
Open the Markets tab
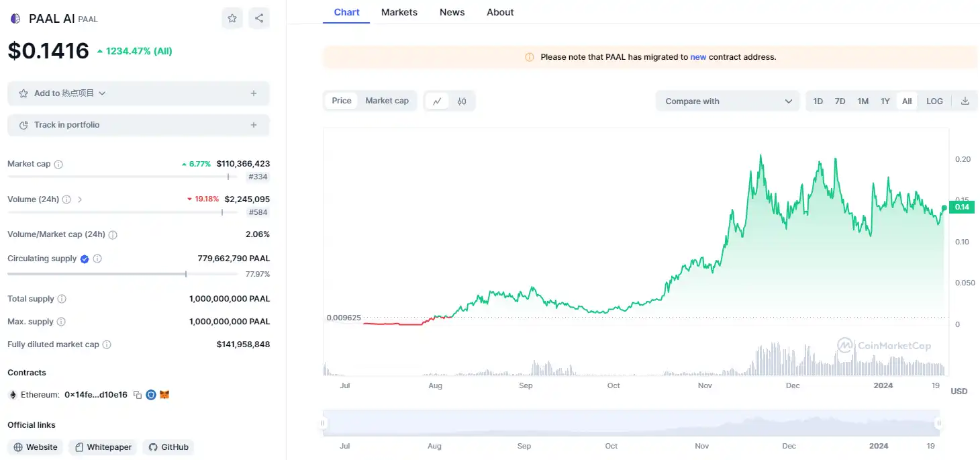[399, 12]
